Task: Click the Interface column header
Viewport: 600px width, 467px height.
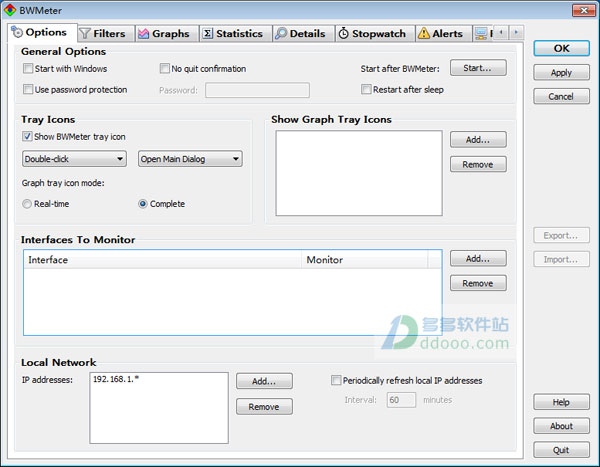Action: 163,260
